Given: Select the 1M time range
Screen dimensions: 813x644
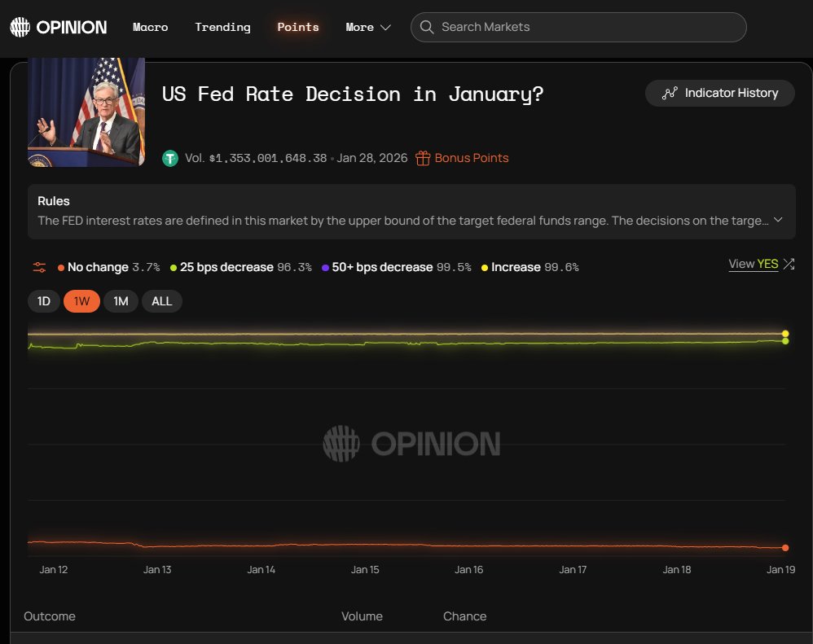Looking at the screenshot, I should pos(121,301).
